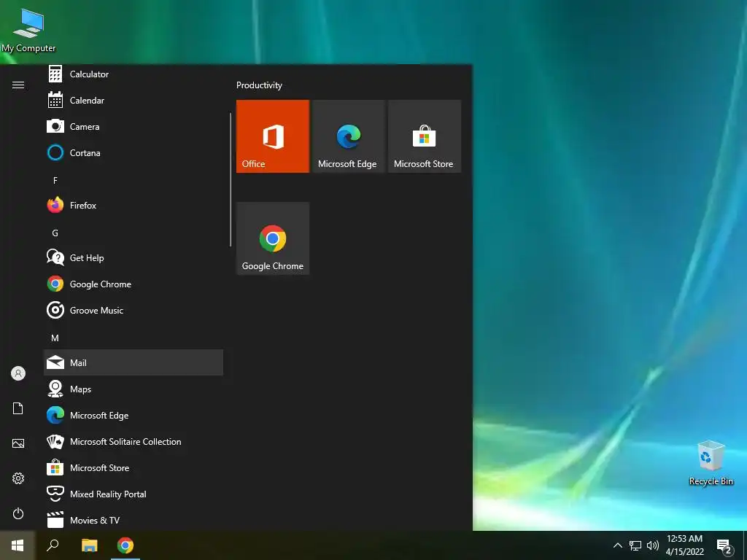Open Microsoft Store from the app list
Image resolution: width=747 pixels, height=560 pixels.
(133, 467)
